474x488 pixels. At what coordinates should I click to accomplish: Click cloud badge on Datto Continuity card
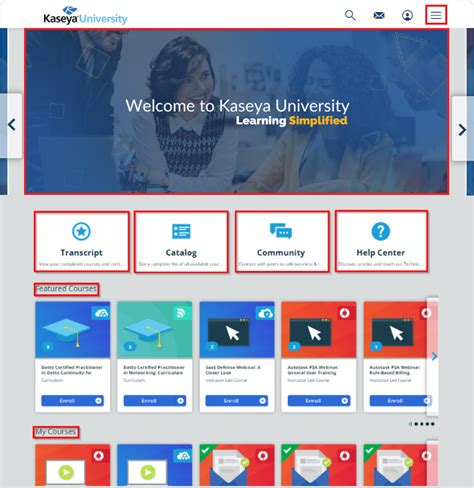click(101, 313)
